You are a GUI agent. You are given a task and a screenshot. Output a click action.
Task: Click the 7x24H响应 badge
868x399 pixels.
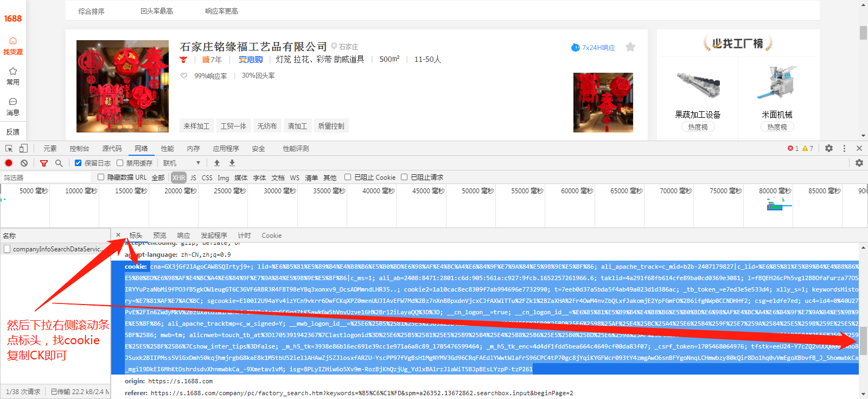coord(593,48)
